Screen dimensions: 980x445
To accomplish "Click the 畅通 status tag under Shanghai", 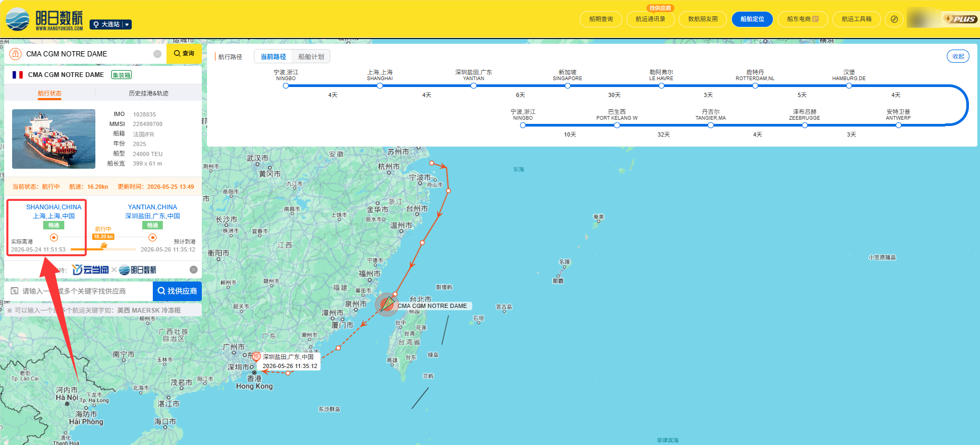I will tap(54, 225).
